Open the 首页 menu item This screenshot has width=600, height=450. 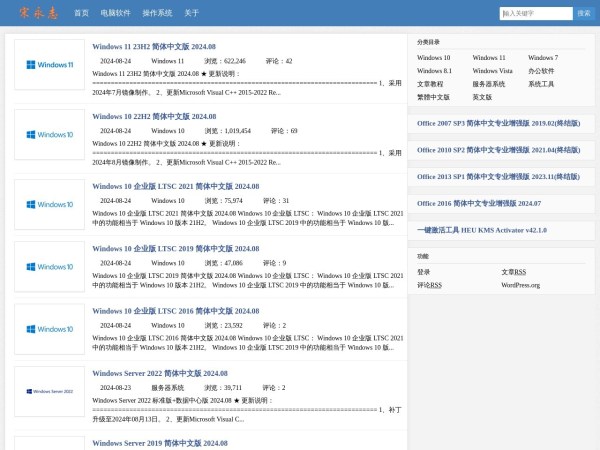coord(81,14)
